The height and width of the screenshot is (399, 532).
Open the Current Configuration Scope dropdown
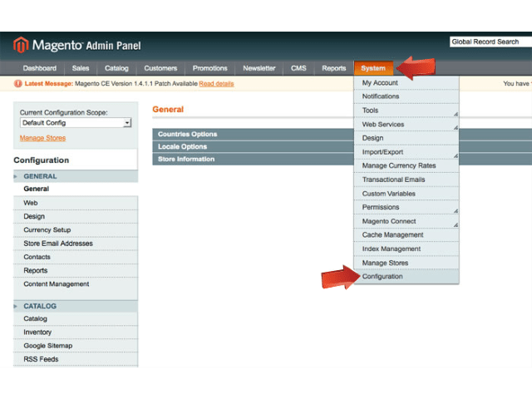click(x=76, y=122)
